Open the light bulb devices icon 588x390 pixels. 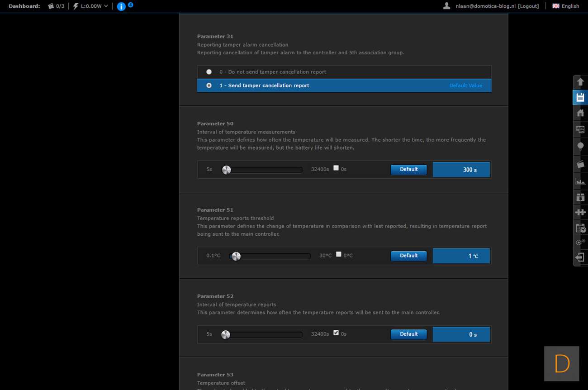(580, 146)
